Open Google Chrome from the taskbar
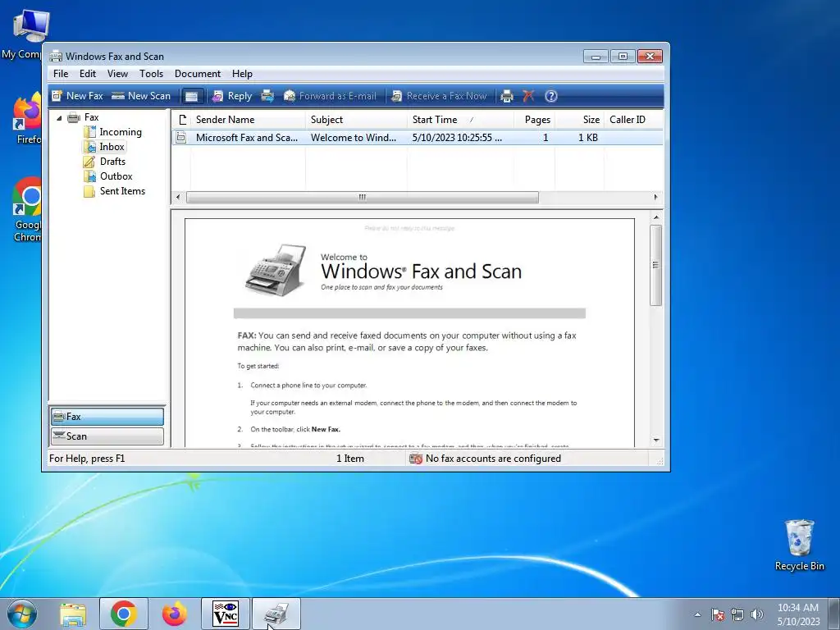 [x=124, y=614]
